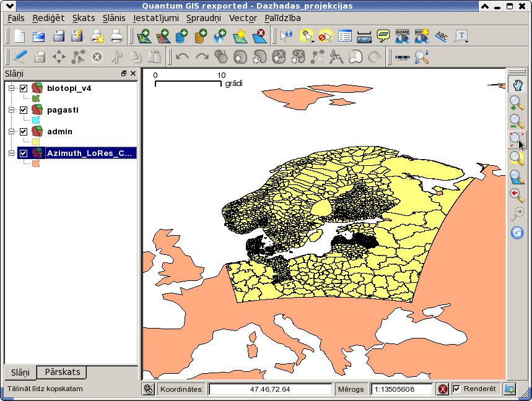Go to last zoom extent
532x401 pixels.
pyautogui.click(x=517, y=196)
